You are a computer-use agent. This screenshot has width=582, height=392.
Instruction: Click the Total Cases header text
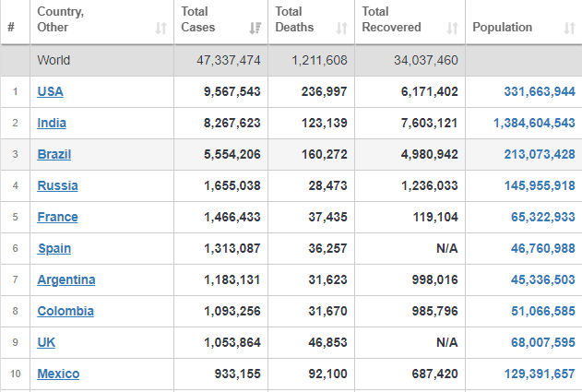tap(197, 19)
